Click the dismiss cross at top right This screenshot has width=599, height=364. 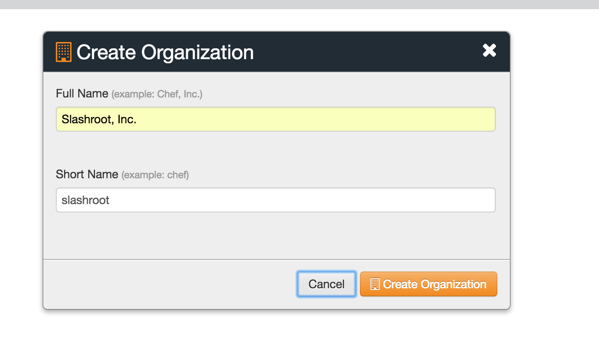click(489, 50)
